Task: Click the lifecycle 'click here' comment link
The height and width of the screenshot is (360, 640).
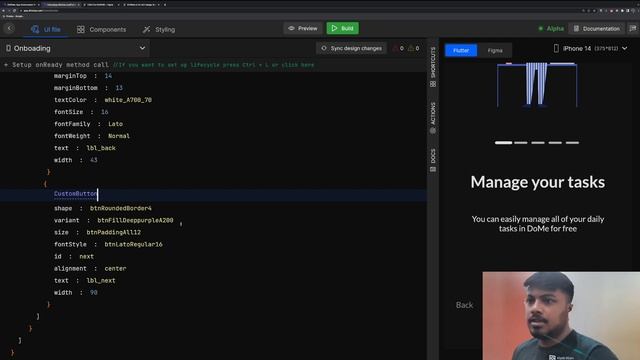Action: click(298, 65)
